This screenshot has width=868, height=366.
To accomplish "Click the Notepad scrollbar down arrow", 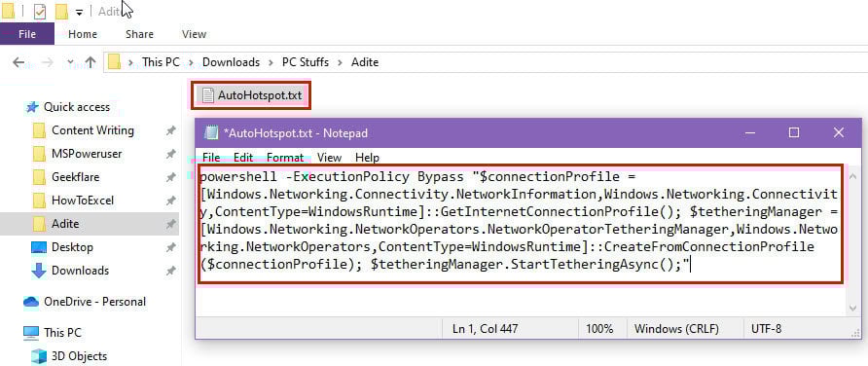I will pyautogui.click(x=853, y=309).
